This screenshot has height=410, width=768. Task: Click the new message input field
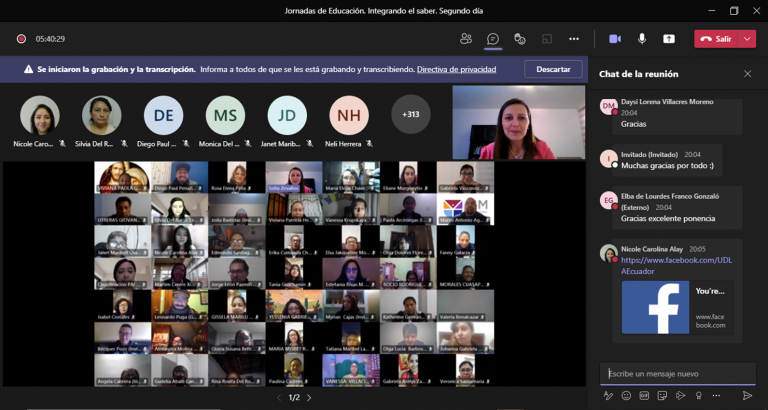pos(677,373)
